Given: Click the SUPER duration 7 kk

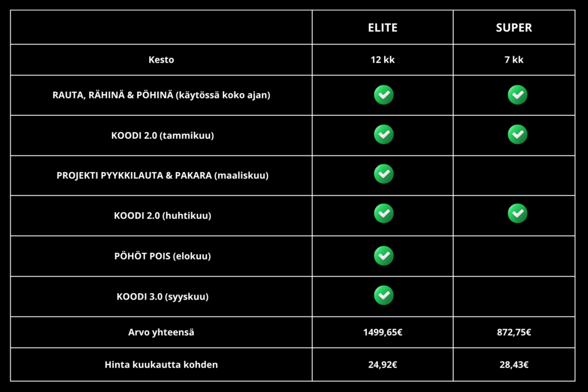Looking at the screenshot, I should 514,60.
